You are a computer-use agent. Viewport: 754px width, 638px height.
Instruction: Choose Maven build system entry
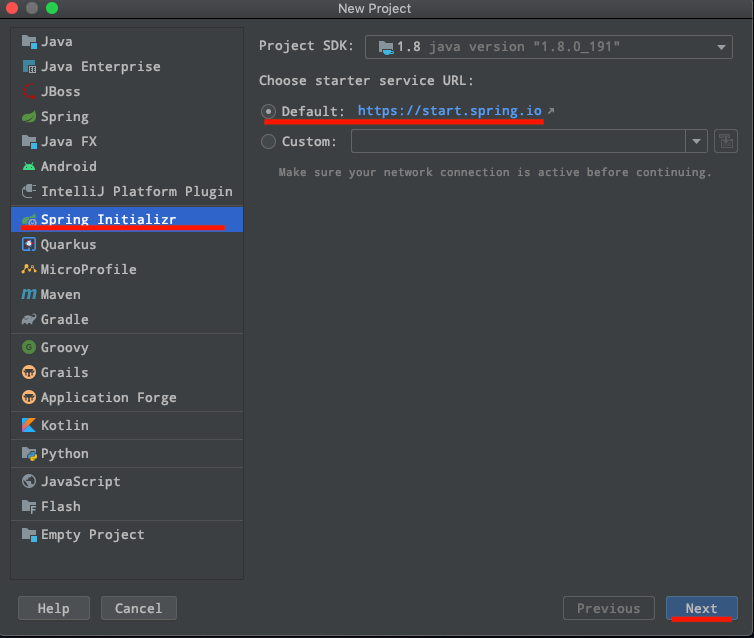(127, 294)
